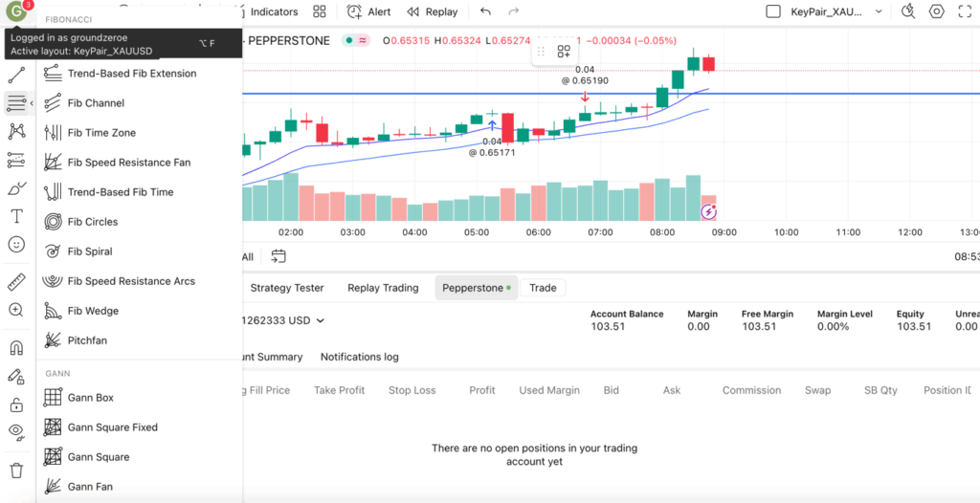Image resolution: width=980 pixels, height=503 pixels.
Task: Click the trash remove objects icon
Action: click(16, 470)
